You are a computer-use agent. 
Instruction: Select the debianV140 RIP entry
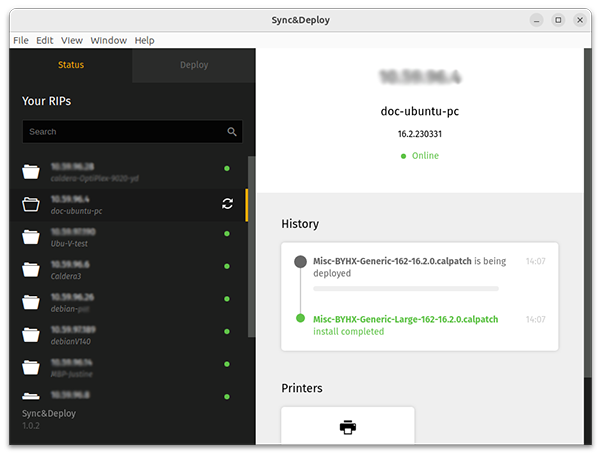pyautogui.click(x=128, y=335)
